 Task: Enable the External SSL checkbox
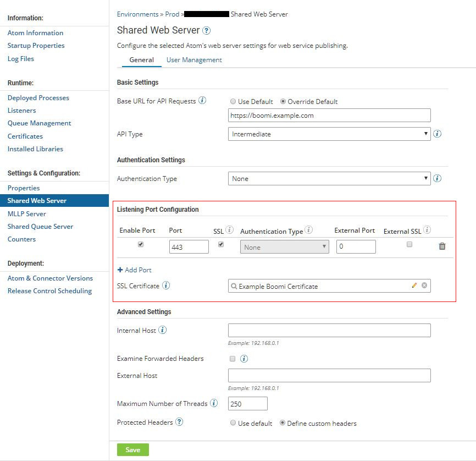pyautogui.click(x=409, y=244)
